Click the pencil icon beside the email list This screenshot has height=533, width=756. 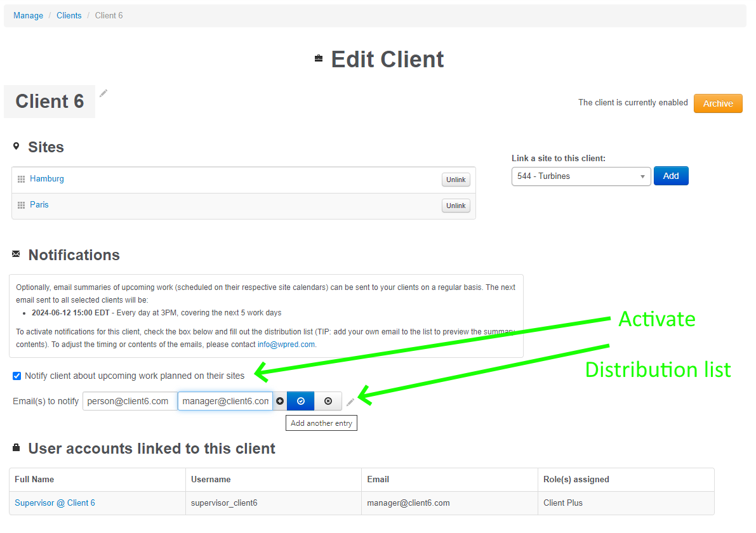tap(350, 401)
